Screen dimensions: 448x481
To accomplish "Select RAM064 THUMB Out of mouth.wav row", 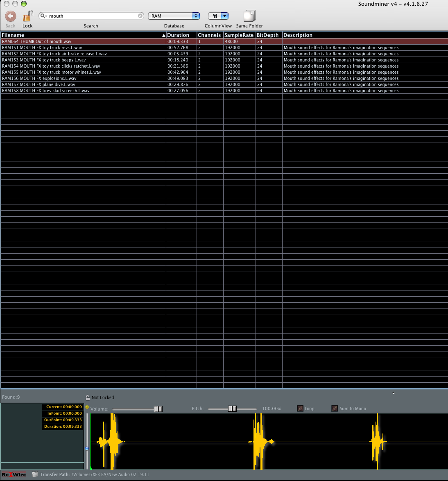I will [x=224, y=41].
